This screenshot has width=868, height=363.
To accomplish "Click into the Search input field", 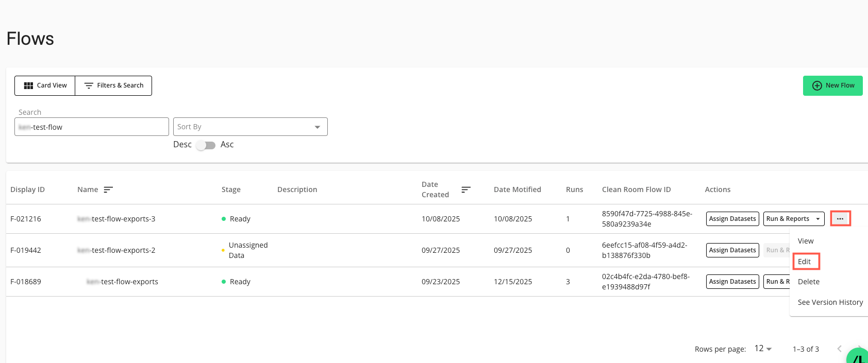I will click(x=92, y=127).
